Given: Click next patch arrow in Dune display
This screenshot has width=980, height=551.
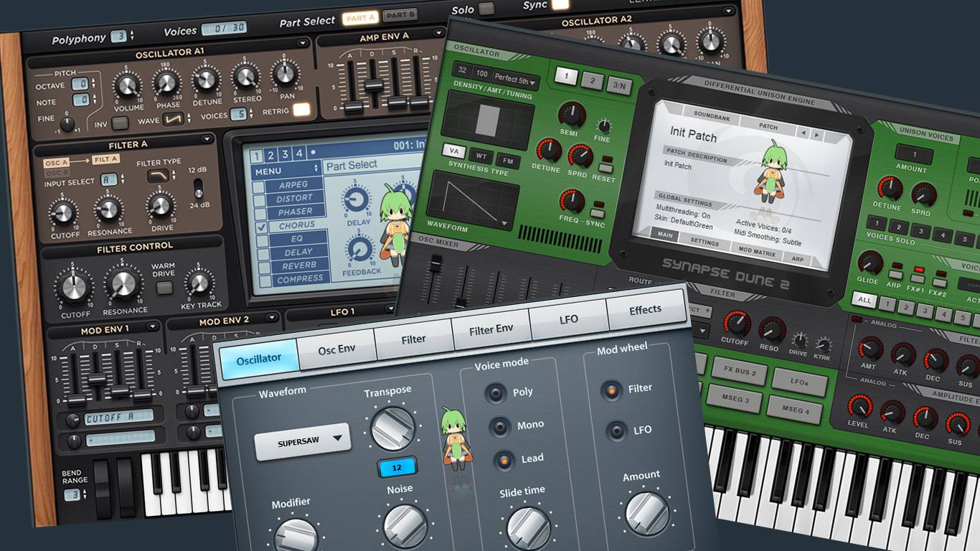Looking at the screenshot, I should [817, 135].
